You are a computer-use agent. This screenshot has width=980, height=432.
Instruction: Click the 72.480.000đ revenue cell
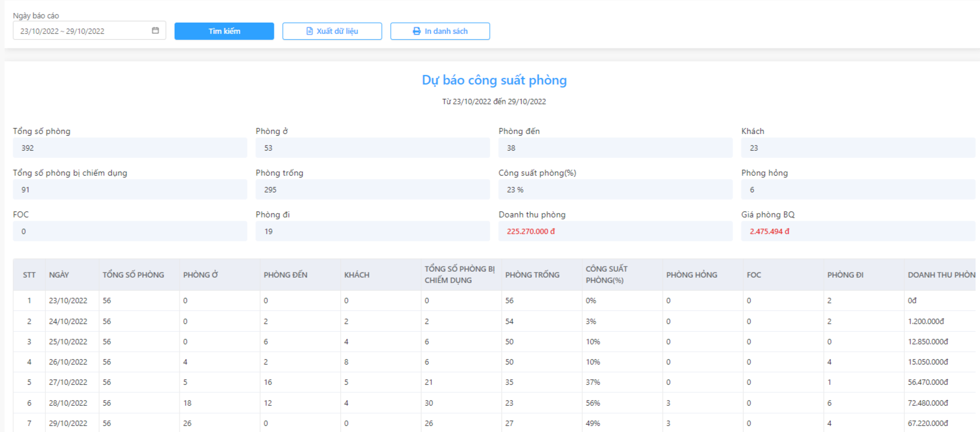tap(928, 403)
